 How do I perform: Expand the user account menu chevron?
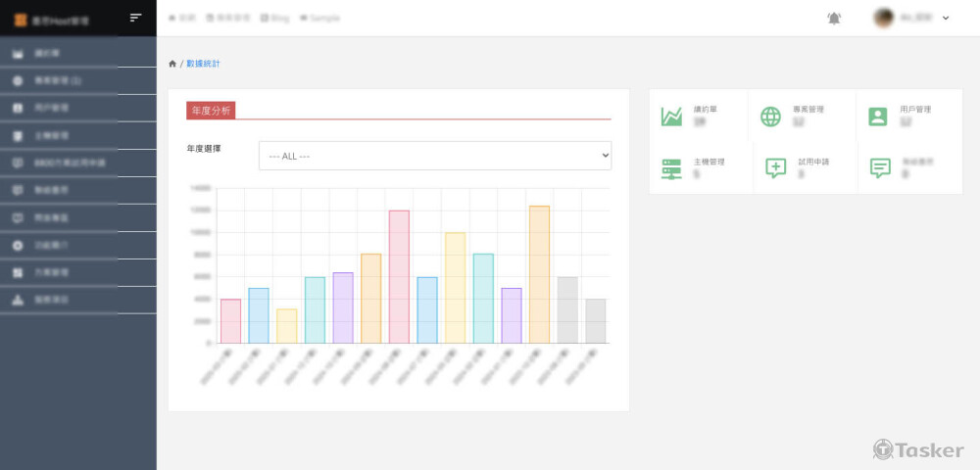coord(946,19)
